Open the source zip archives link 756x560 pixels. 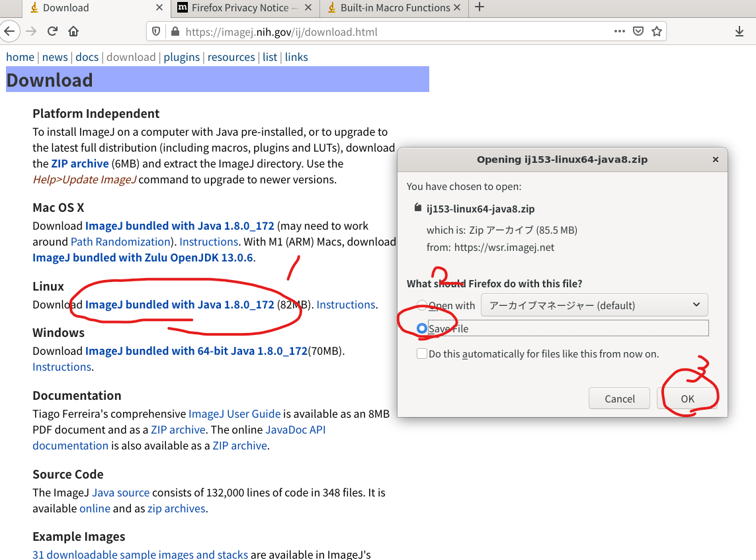point(176,508)
